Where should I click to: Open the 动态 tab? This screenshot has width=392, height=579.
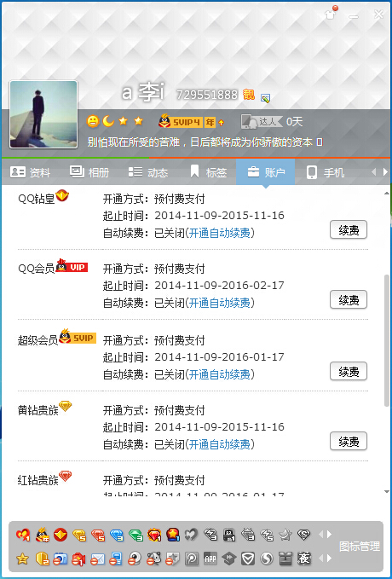pos(147,172)
